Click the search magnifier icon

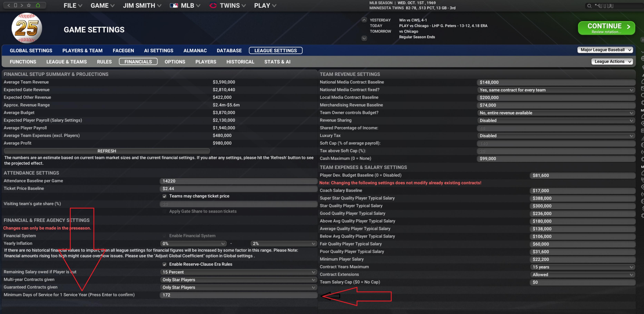point(589,6)
